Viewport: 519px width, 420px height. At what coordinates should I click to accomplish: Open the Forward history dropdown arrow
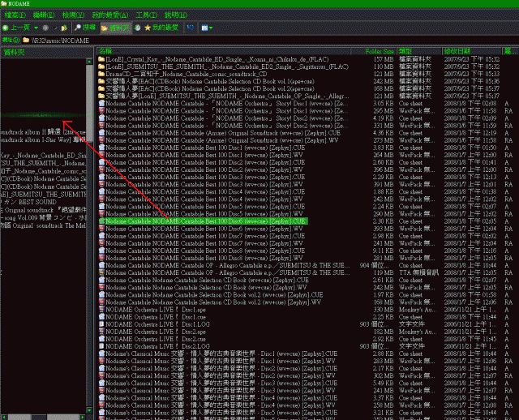click(55, 28)
